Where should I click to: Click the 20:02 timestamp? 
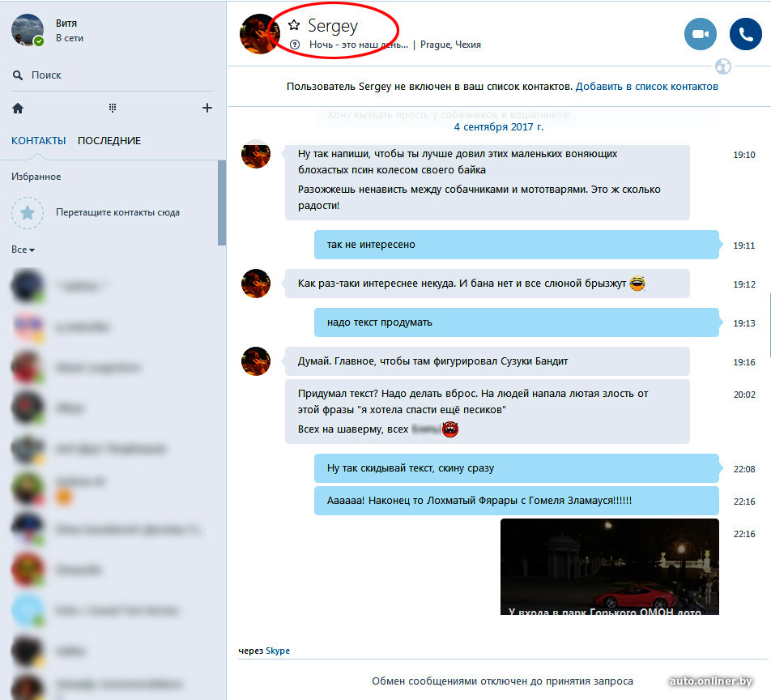(744, 395)
